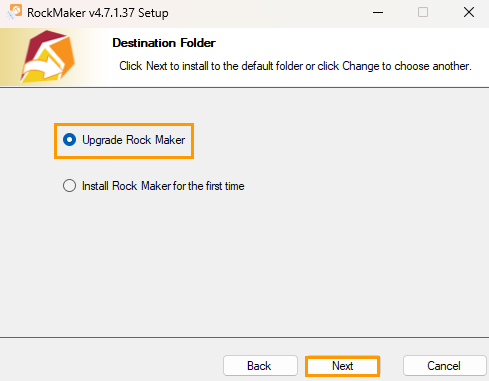Minimize the RockMaker Setup window

[378, 13]
